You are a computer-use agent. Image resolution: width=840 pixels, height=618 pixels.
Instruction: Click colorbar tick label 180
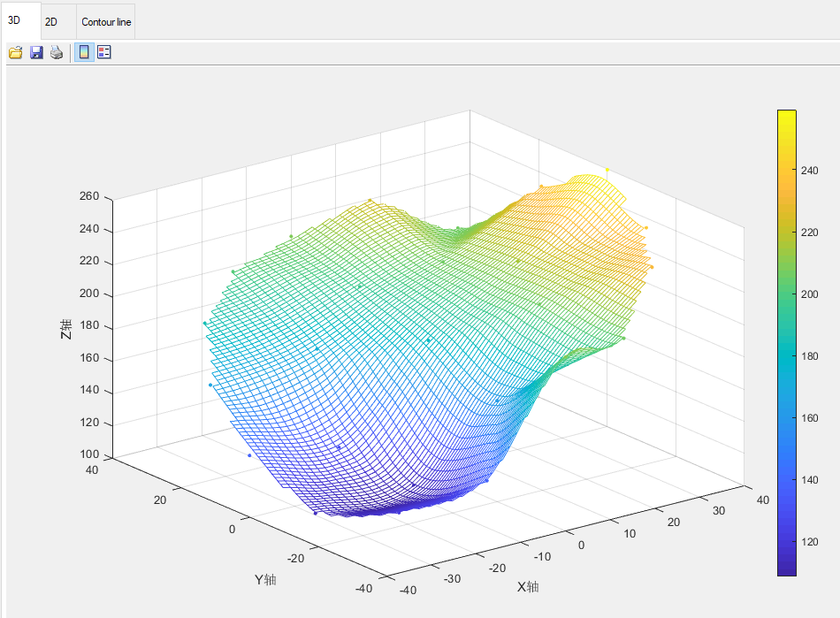click(x=809, y=356)
